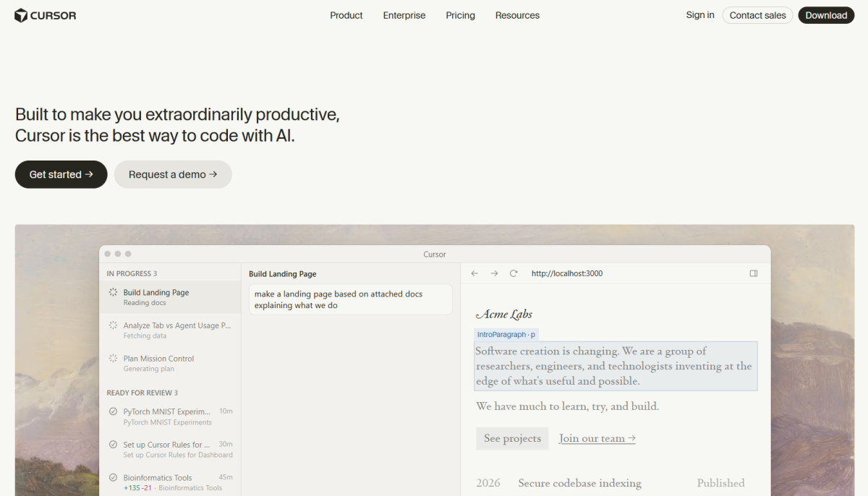Click checkmark icon beside PyTorch MNIST Experiments

point(113,411)
